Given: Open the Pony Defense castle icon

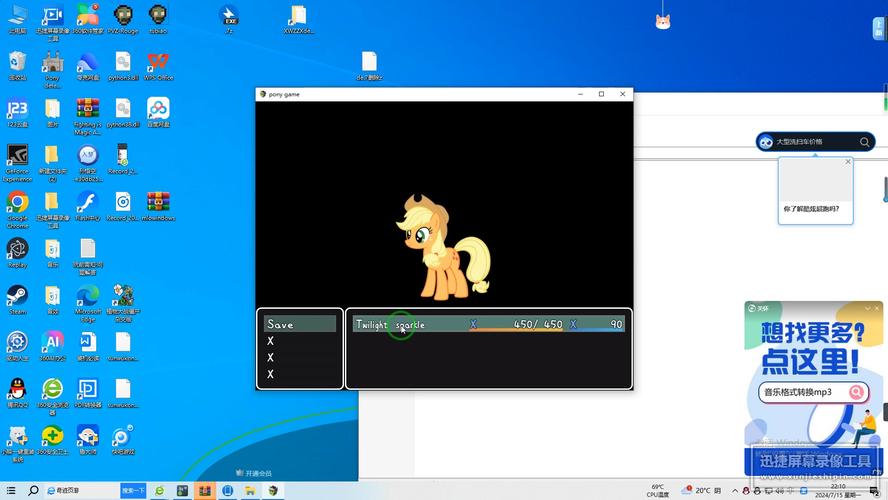Looking at the screenshot, I should tap(52, 70).
